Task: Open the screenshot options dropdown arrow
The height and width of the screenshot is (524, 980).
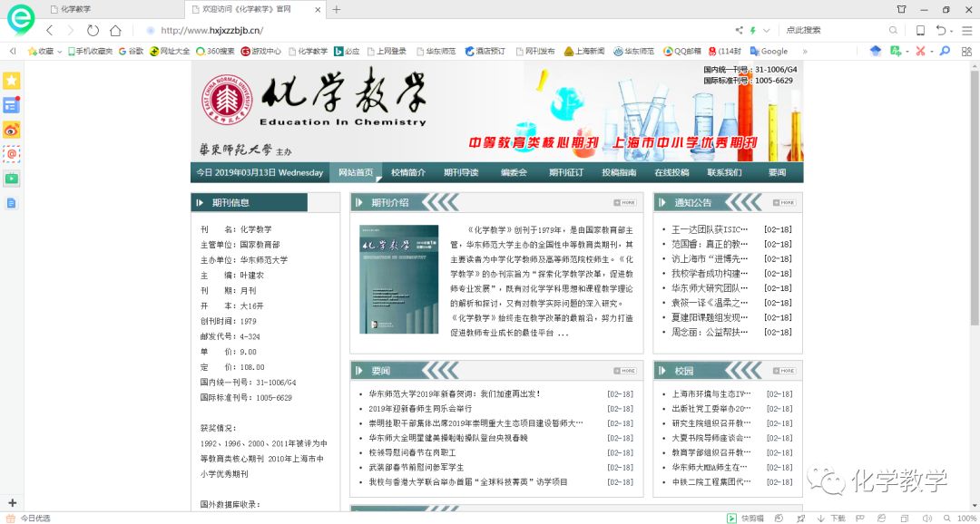Action: [x=932, y=51]
